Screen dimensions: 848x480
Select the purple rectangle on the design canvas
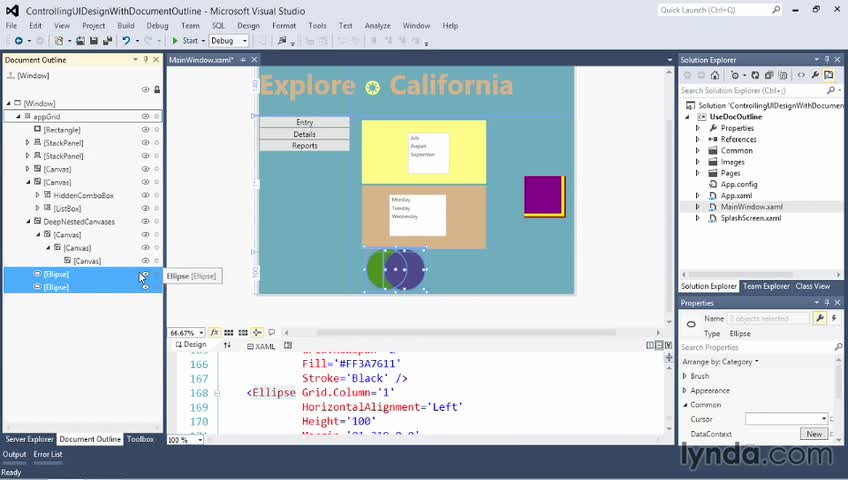[x=543, y=195]
